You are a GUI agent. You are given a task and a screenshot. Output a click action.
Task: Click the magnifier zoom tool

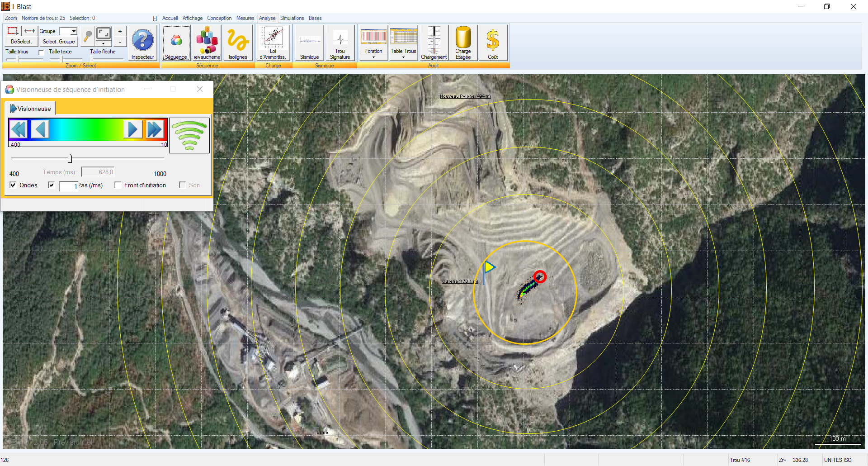click(x=87, y=36)
